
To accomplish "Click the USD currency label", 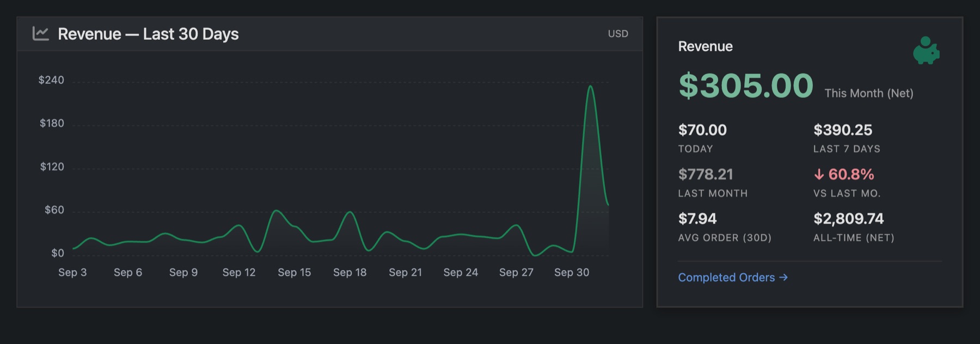I will 618,34.
